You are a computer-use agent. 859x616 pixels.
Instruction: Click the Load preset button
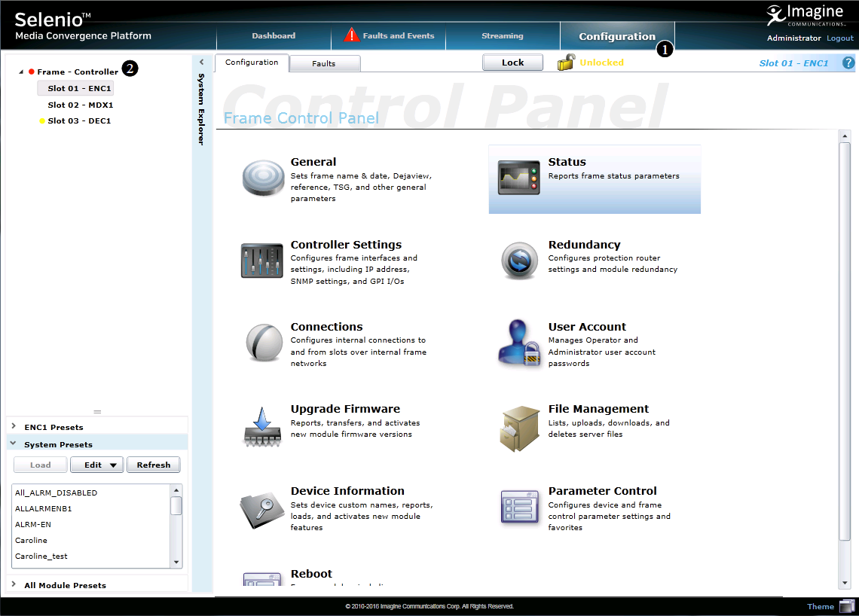41,465
